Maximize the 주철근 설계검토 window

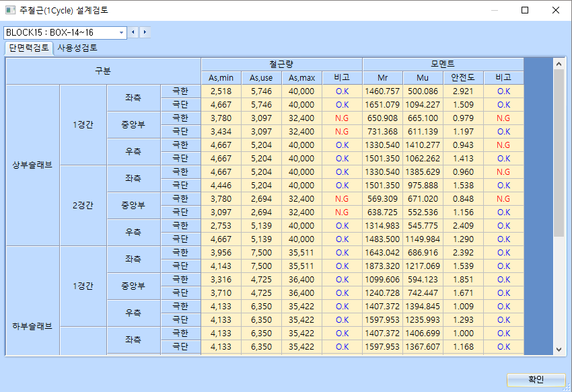click(x=525, y=10)
